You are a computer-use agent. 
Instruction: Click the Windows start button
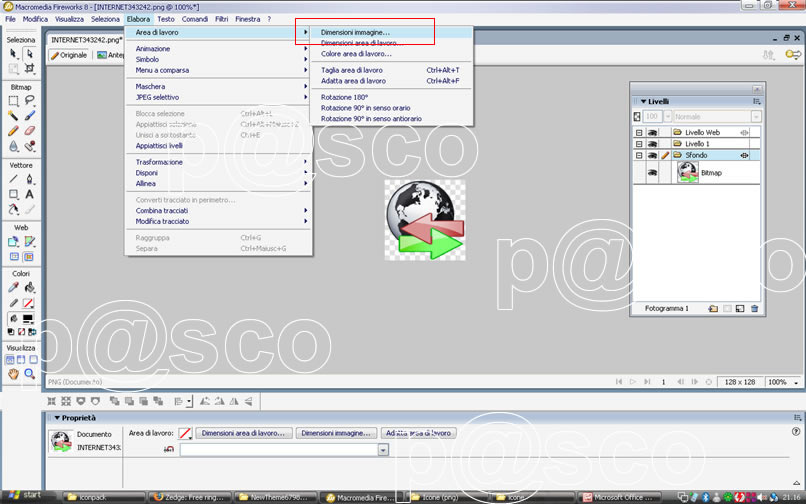[24, 495]
